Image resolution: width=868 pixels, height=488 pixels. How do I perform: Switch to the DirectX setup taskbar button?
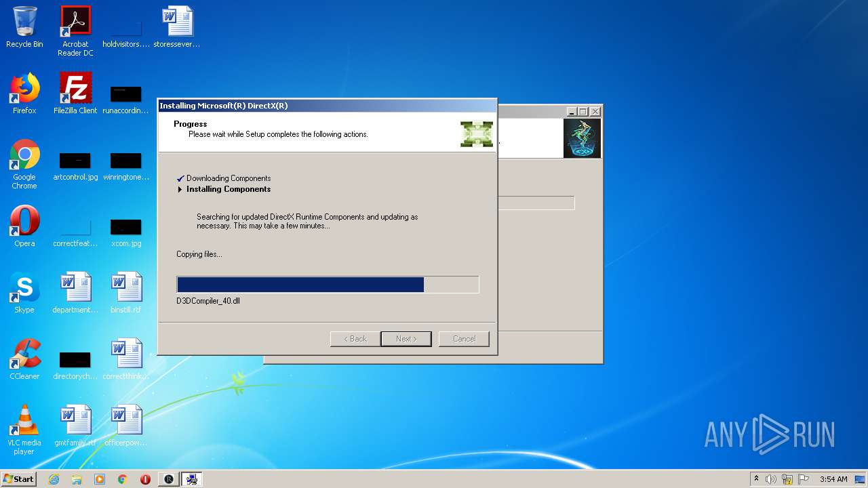click(193, 479)
